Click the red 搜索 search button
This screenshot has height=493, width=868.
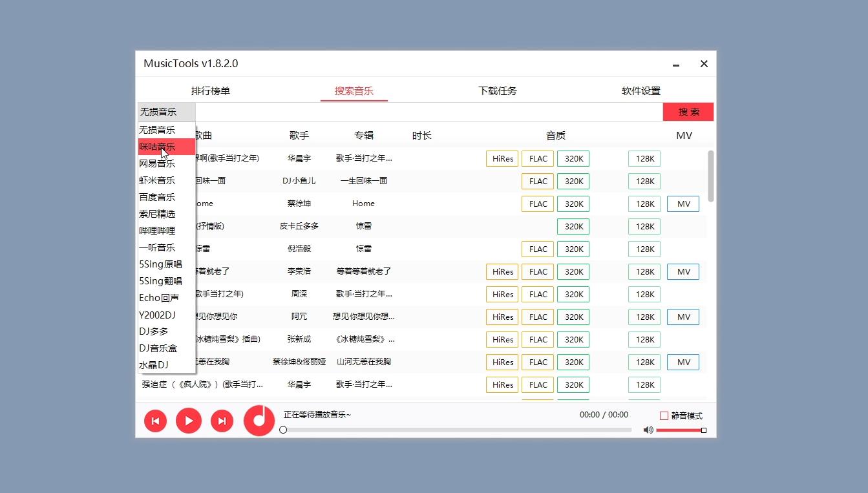688,111
